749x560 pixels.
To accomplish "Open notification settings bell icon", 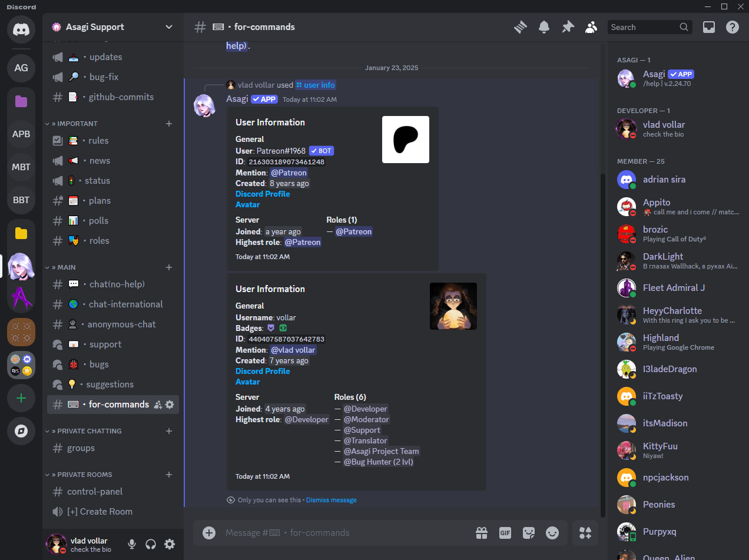I will coord(544,27).
